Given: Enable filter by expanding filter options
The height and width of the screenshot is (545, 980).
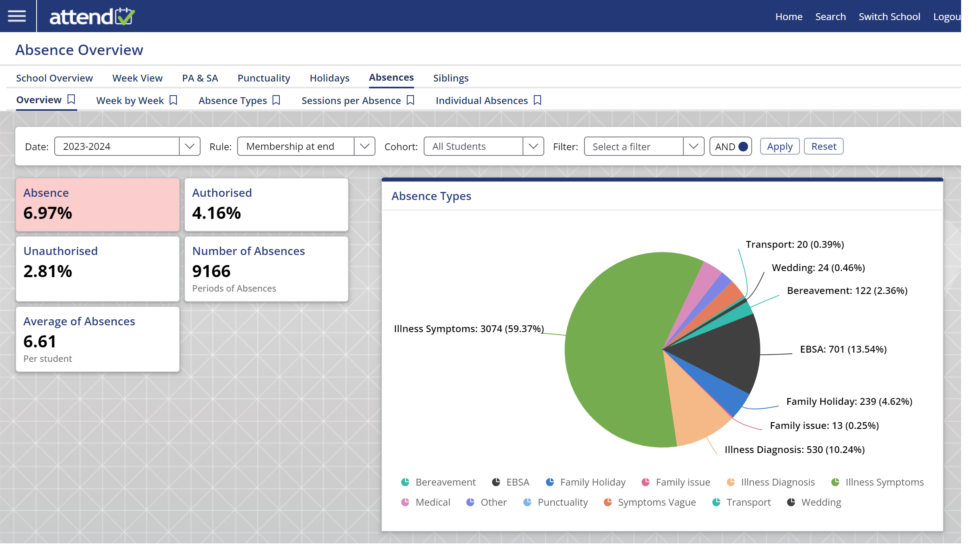Looking at the screenshot, I should pos(693,146).
